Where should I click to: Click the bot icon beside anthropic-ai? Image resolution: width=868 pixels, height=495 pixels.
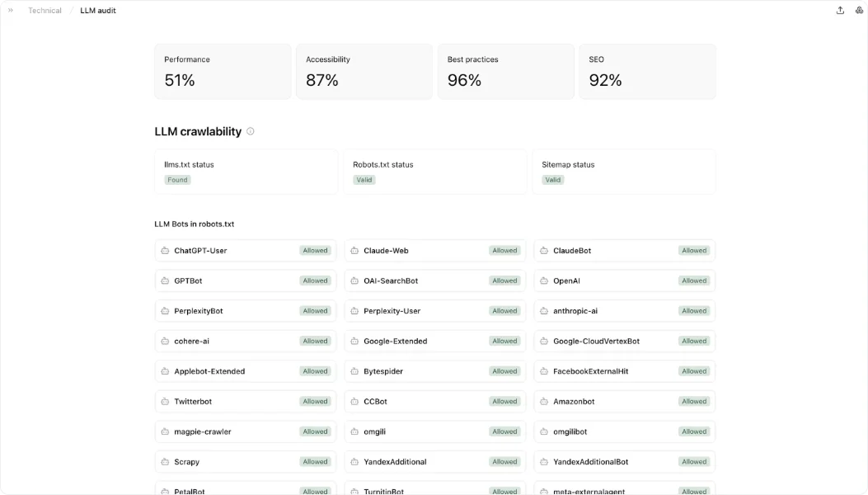(544, 311)
